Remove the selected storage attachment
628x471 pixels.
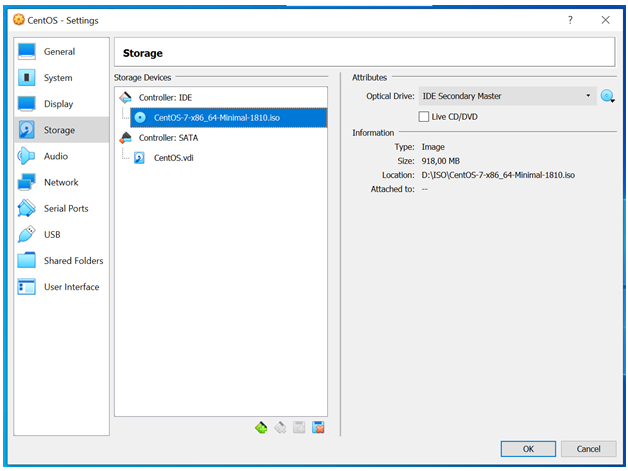(x=318, y=428)
